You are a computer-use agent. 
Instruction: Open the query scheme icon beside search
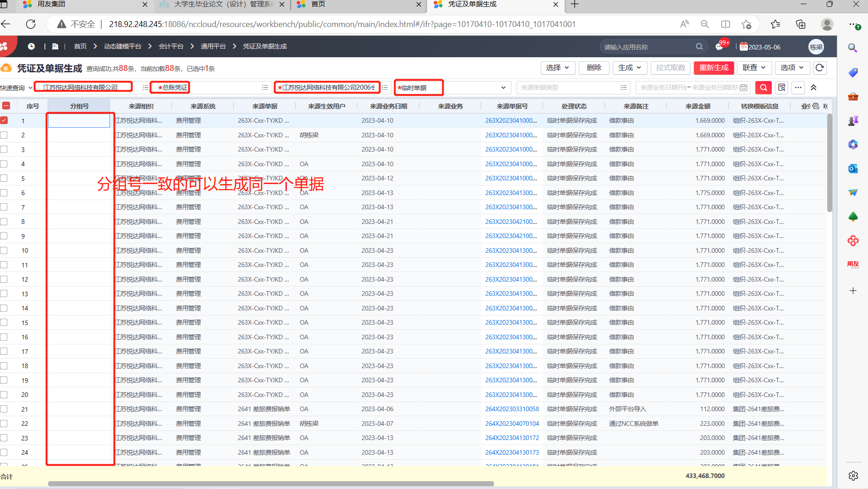(782, 87)
